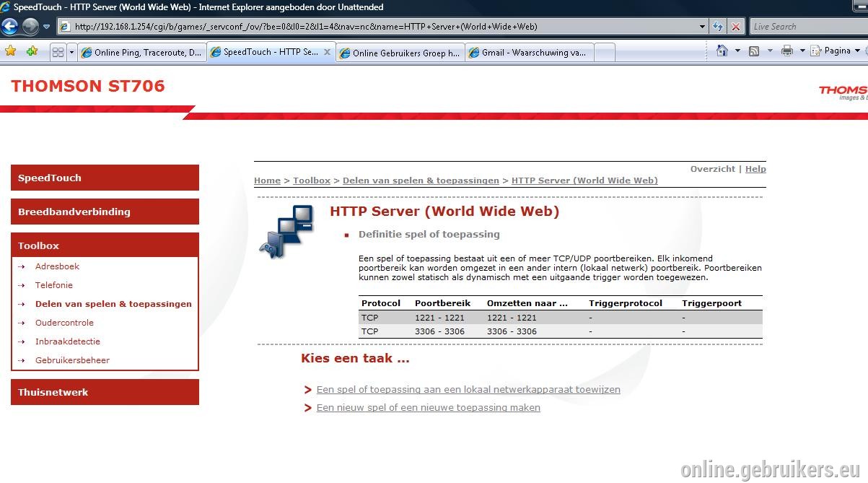Go to Inbraakdetectie in Toolbox menu
This screenshot has width=868, height=483.
point(68,341)
